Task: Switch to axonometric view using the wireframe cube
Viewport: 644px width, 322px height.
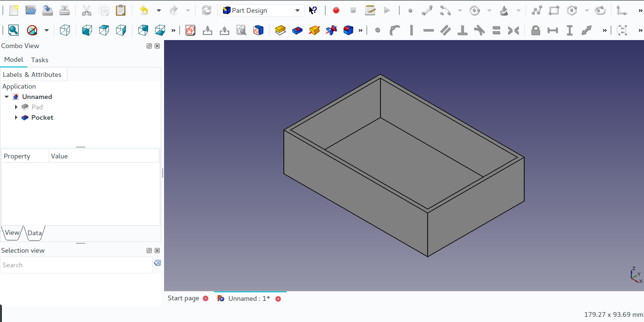Action: [65, 31]
